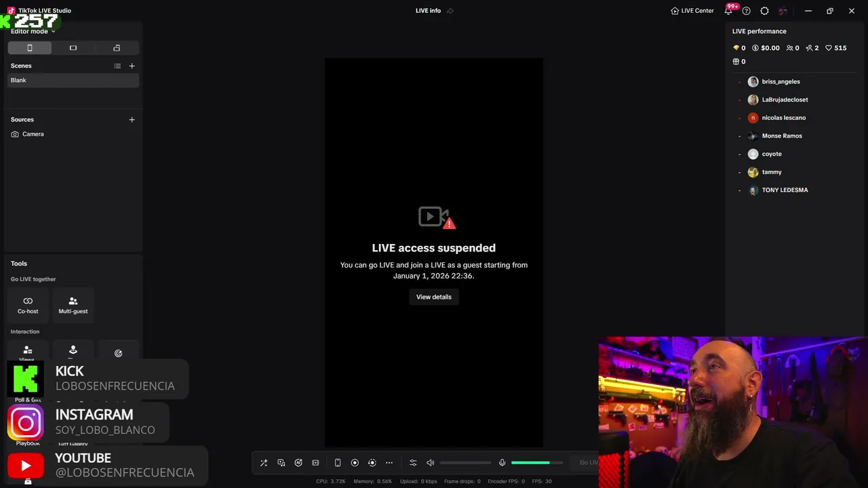Click the CPU 3.73% status entry
Viewport: 868px width, 488px height.
tap(331, 481)
